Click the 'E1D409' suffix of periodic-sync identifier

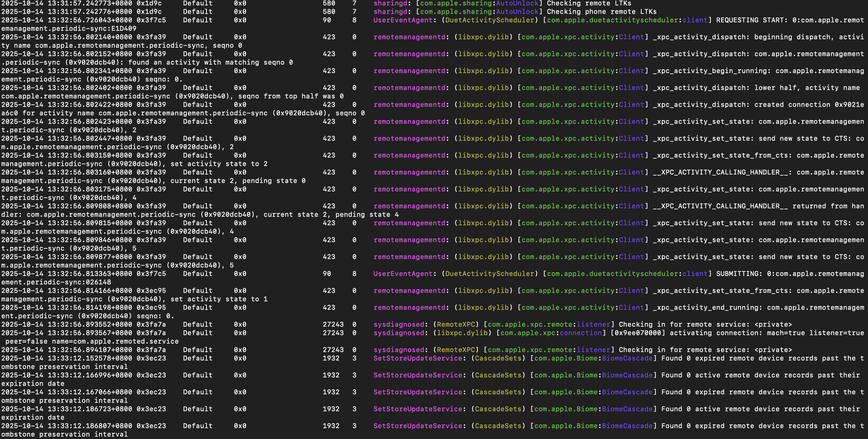click(x=123, y=29)
